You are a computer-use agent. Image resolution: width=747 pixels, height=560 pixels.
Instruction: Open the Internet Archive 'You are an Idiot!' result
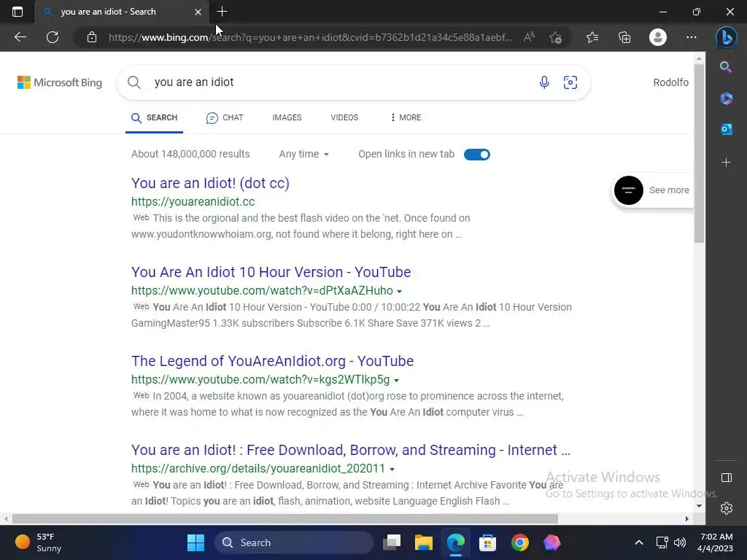(351, 450)
